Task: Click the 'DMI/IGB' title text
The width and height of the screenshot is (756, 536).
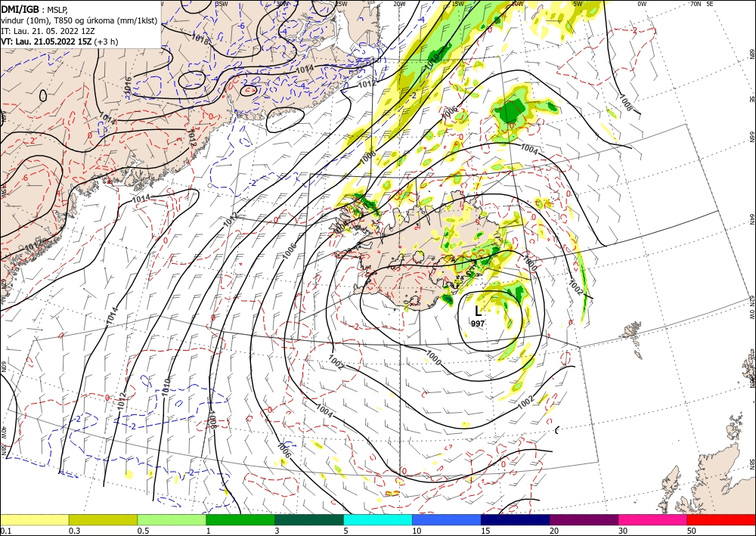Action: coord(20,8)
